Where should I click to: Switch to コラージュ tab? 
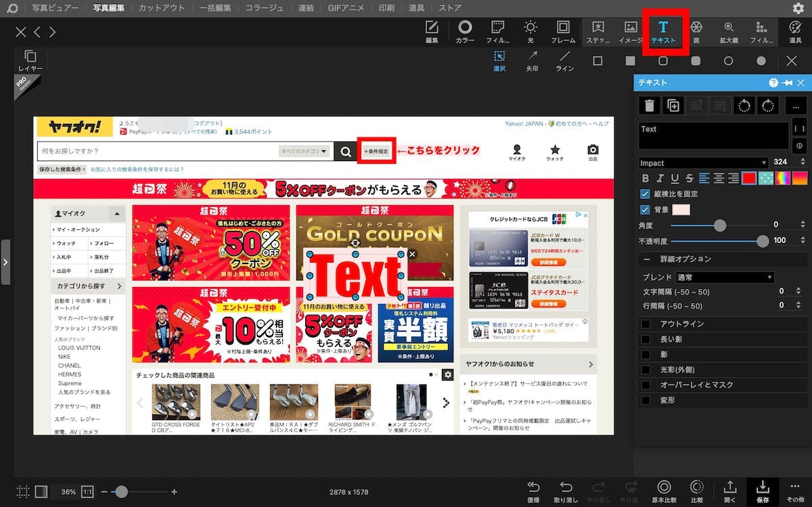point(265,9)
